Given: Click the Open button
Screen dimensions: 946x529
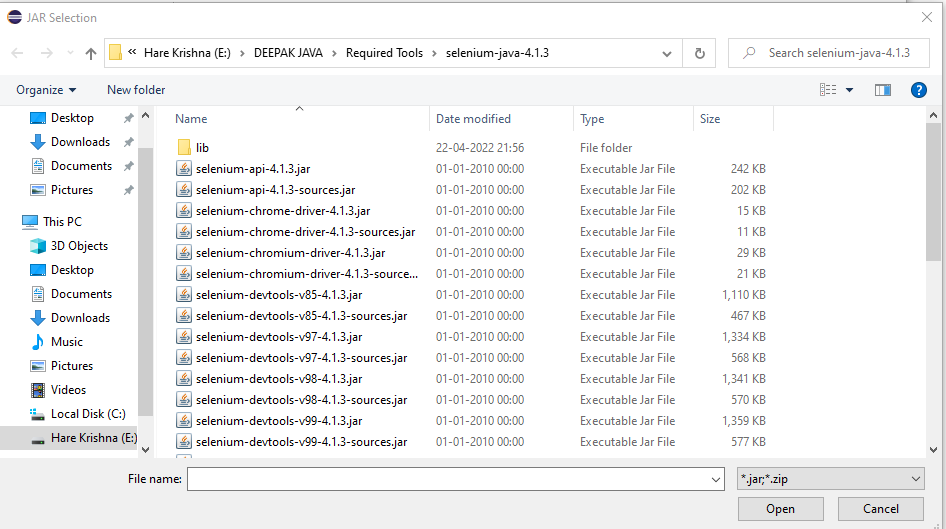Looking at the screenshot, I should pos(781,508).
